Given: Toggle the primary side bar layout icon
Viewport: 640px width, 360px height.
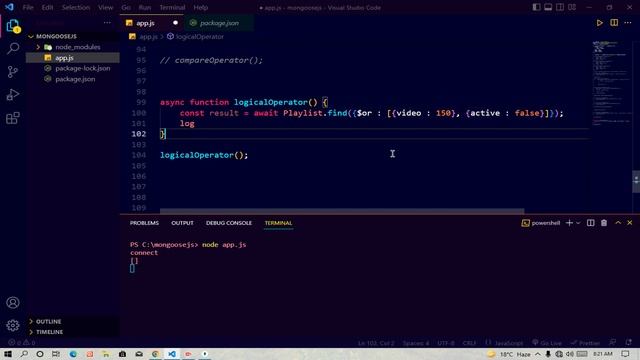Looking at the screenshot, I should coord(536,7).
